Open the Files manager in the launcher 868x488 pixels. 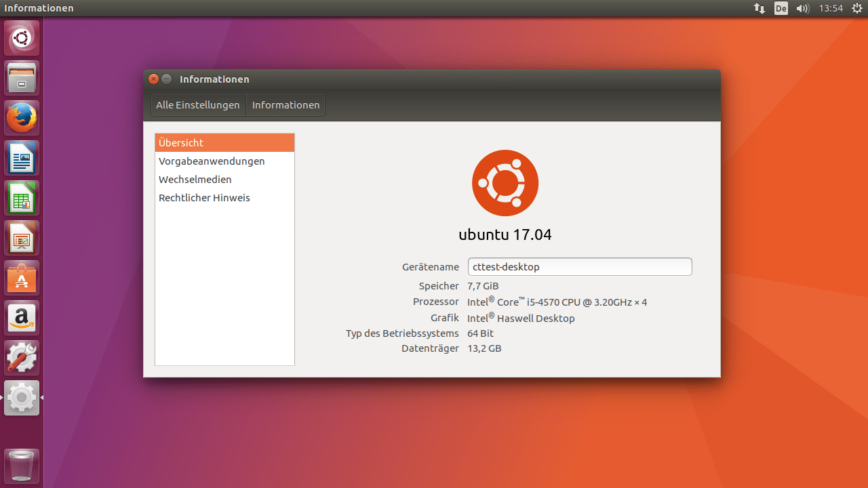click(22, 78)
